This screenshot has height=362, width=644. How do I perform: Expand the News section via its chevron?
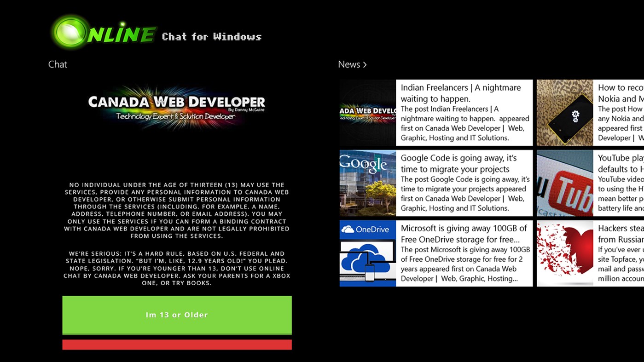tap(365, 64)
